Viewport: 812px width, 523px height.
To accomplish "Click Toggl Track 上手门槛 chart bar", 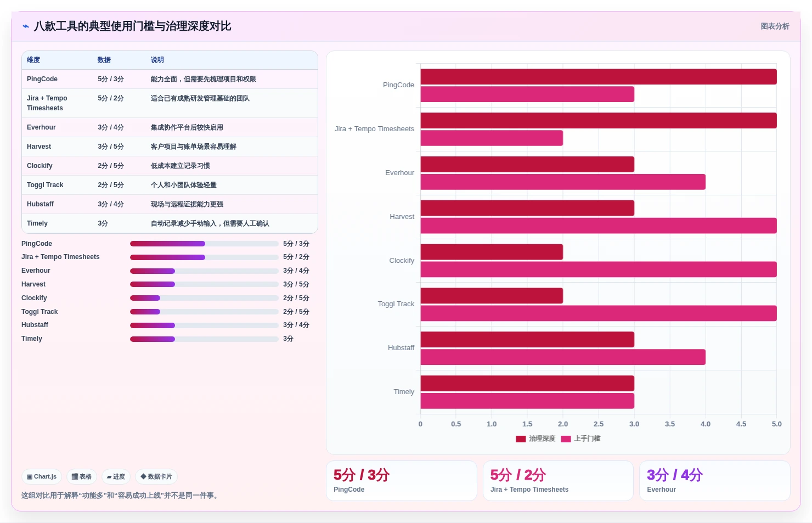I will 599,313.
